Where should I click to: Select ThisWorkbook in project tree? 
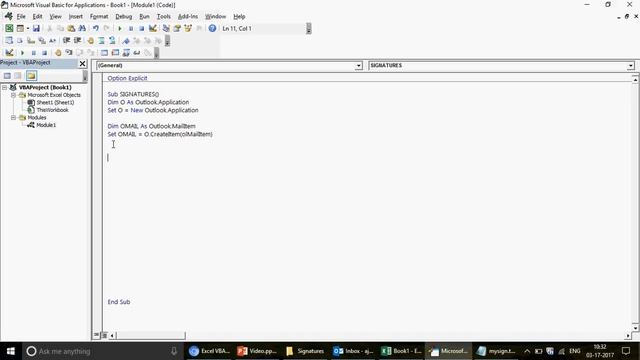(52, 110)
